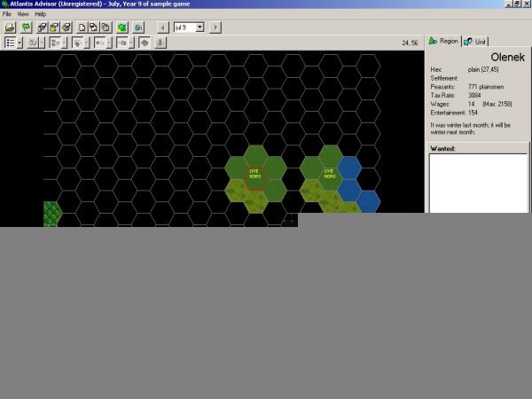Go to previous turn with the left arrow

[x=163, y=27]
